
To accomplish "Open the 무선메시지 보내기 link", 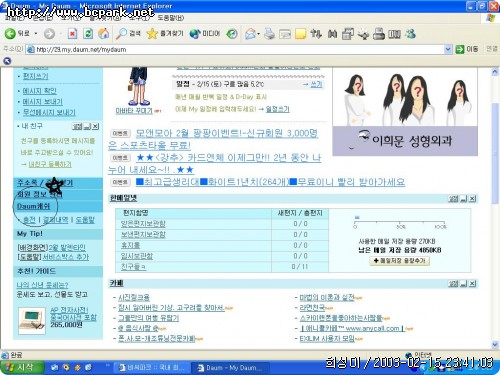I will pos(49,112).
